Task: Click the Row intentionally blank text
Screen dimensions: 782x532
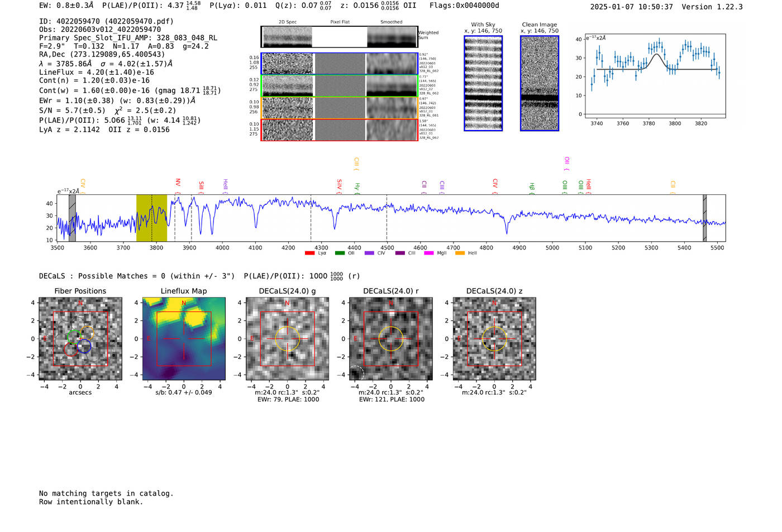Action: (91, 502)
